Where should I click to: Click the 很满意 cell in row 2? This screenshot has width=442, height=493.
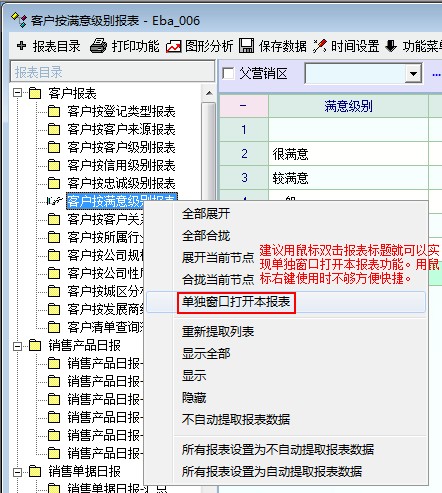pyautogui.click(x=348, y=154)
